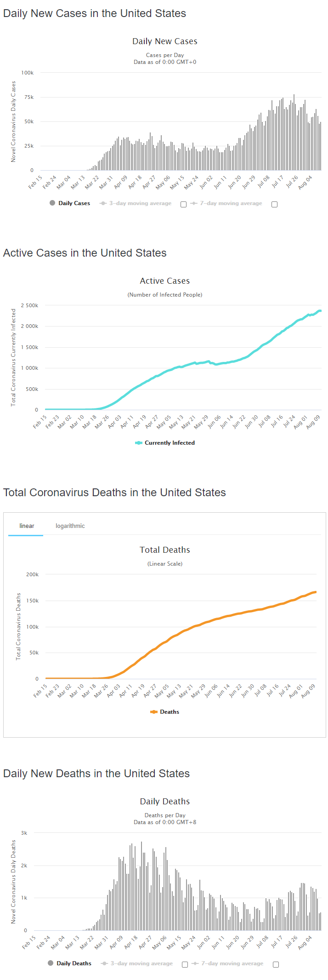Click the 3-day moving average marker in Daily Deaths legend
Viewport: 328px width, 980px height.
(x=104, y=963)
